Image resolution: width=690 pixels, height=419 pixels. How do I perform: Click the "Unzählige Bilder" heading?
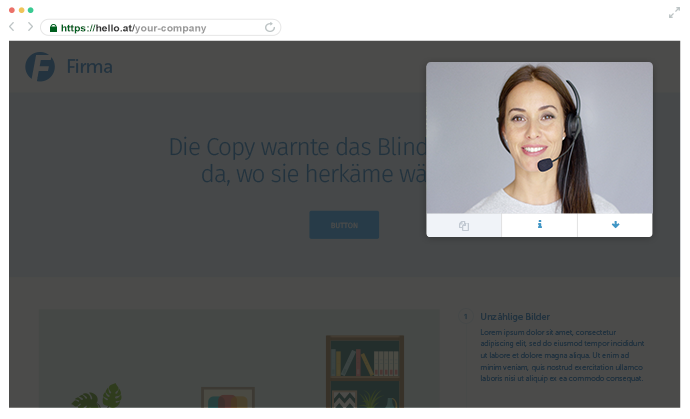click(515, 316)
